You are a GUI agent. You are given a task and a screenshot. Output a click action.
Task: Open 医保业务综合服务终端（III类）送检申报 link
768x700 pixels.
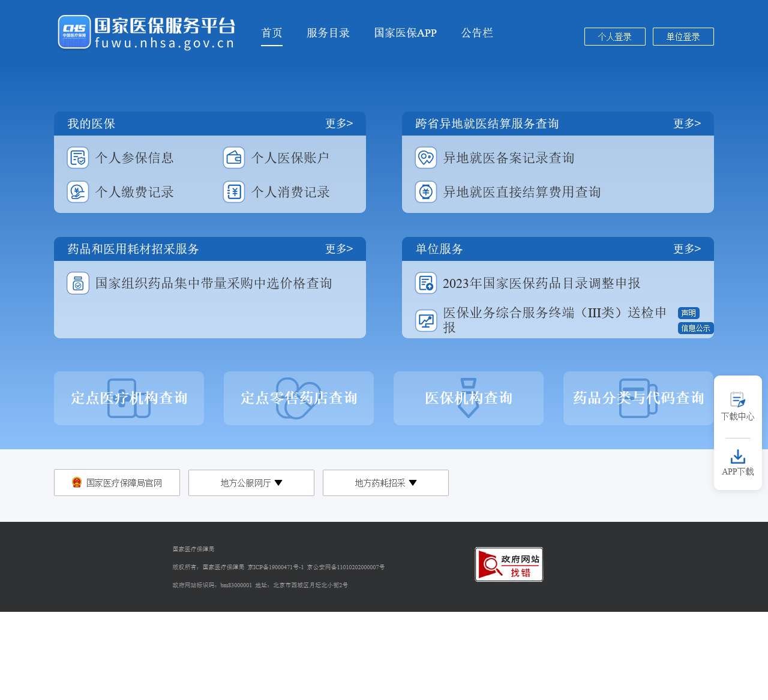[x=555, y=320]
